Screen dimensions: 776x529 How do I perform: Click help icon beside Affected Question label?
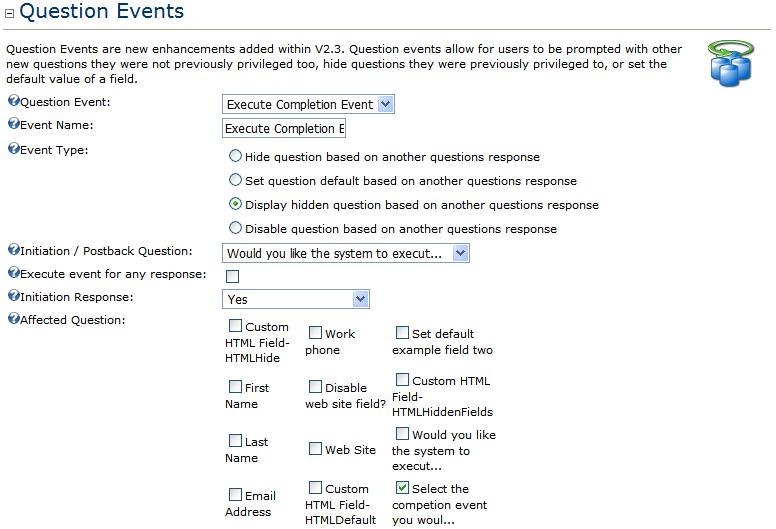[13, 319]
